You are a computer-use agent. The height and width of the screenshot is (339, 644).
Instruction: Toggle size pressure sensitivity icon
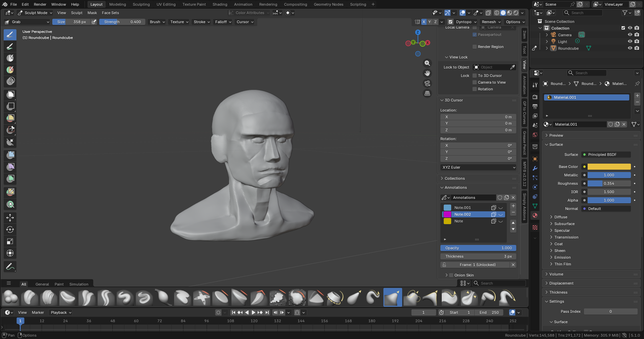click(94, 22)
